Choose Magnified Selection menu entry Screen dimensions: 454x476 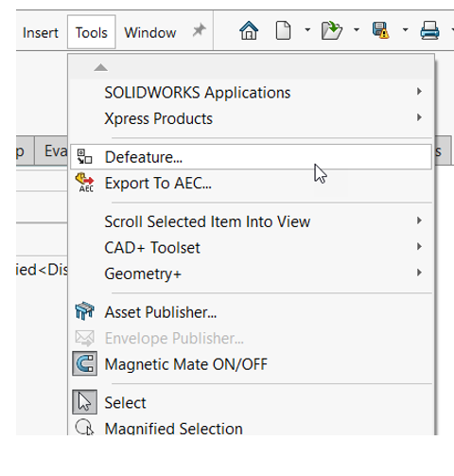tap(251, 427)
